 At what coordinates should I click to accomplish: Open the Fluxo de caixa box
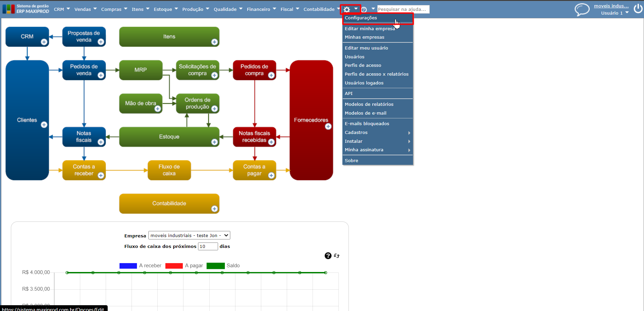coord(169,170)
